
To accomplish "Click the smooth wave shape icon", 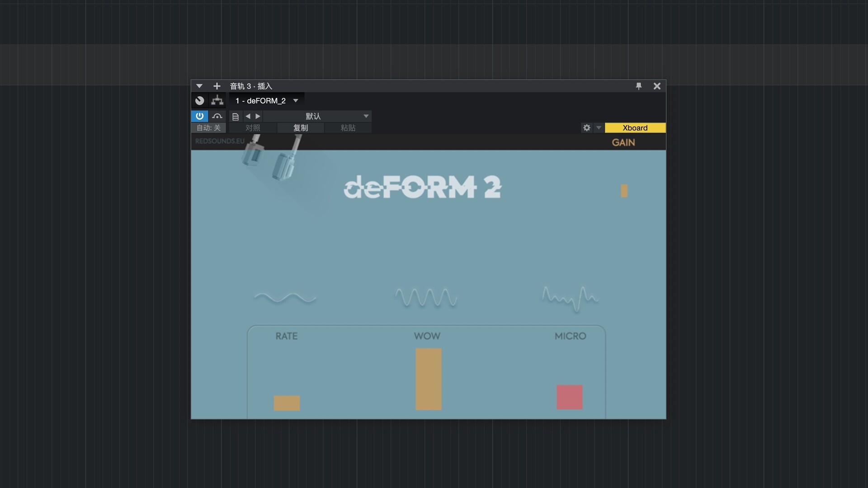I will click(285, 298).
